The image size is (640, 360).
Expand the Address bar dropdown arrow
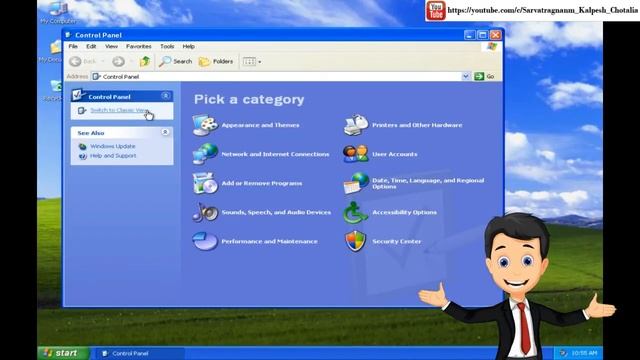(x=465, y=76)
